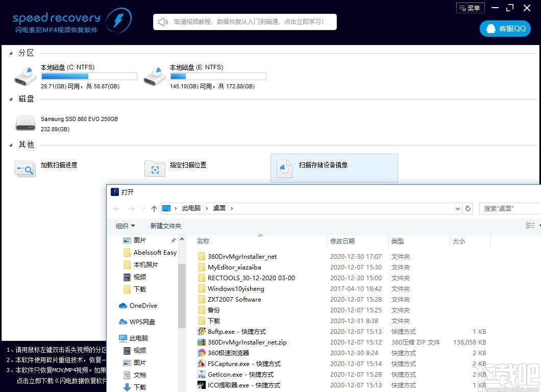Select GetIcon.exe shortcut icon
The image size is (541, 392).
click(202, 375)
